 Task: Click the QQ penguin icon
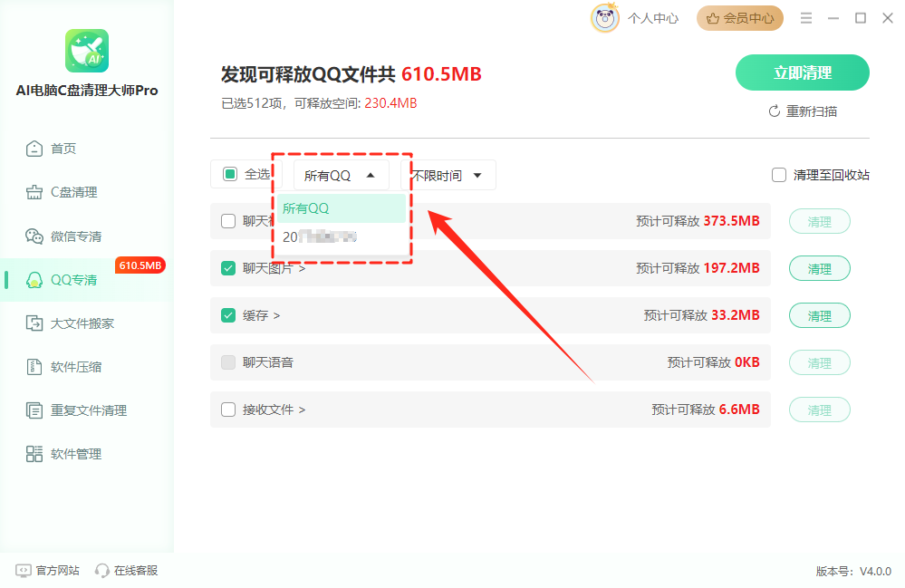(x=34, y=280)
